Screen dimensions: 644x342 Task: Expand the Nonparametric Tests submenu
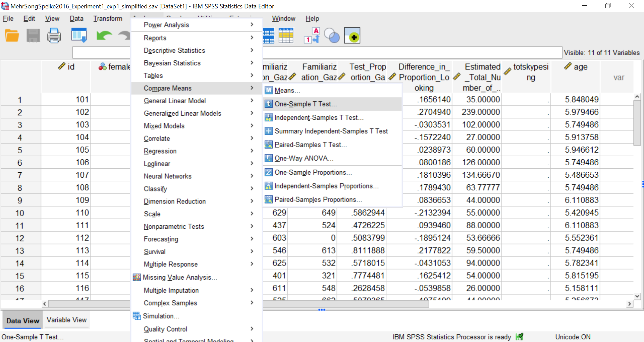click(196, 226)
